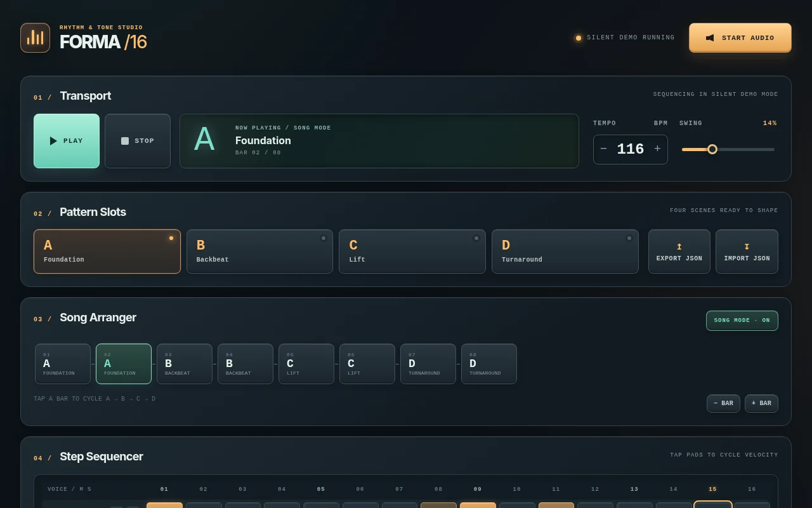Click the FORMA equalizer logo icon
812x508 pixels.
pos(35,37)
